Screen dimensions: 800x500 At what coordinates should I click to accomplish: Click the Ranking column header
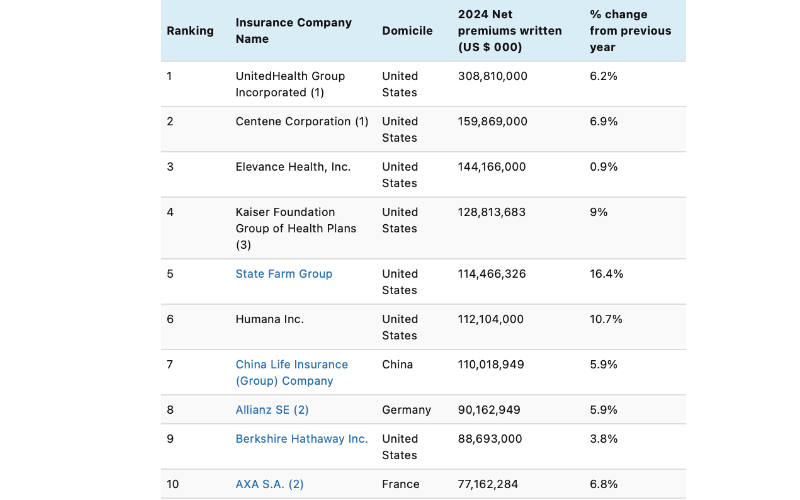(x=190, y=31)
